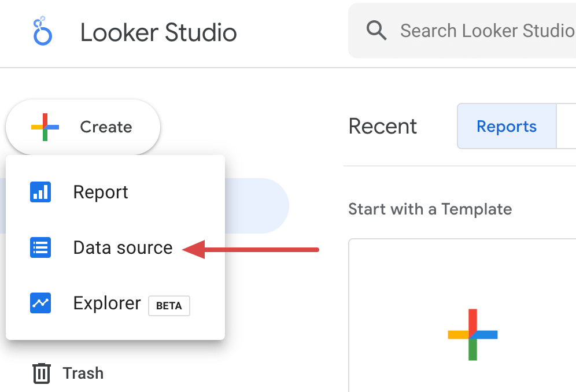Click the Start with a Template label
The image size is (576, 392).
pyautogui.click(x=430, y=209)
